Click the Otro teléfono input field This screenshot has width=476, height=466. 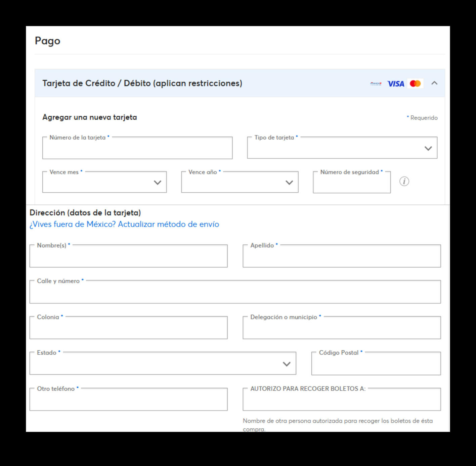pyautogui.click(x=128, y=399)
